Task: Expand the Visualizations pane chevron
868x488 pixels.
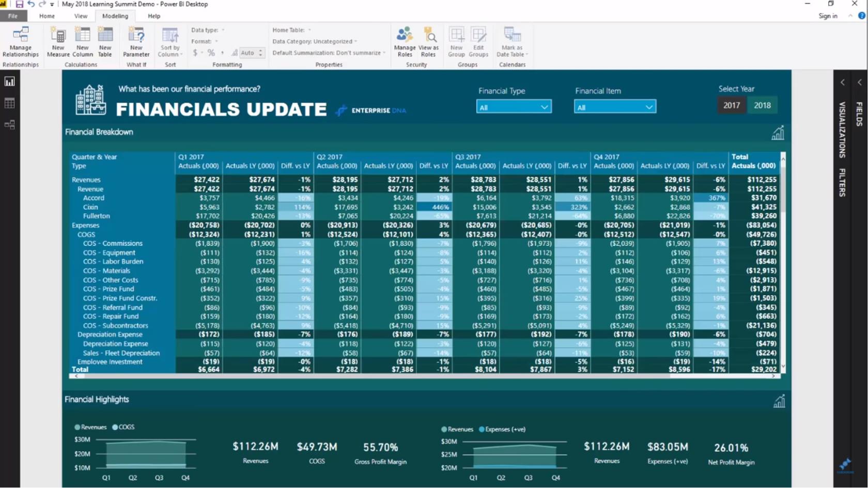Action: pyautogui.click(x=843, y=83)
